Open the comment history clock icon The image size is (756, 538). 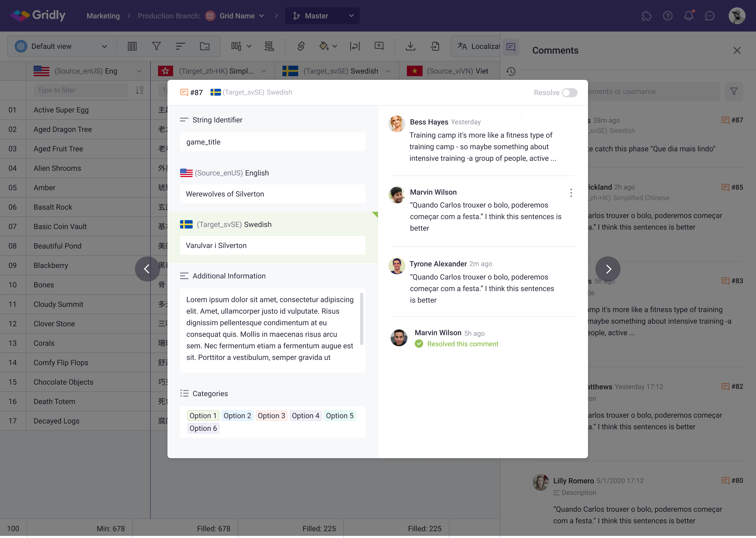pos(511,71)
